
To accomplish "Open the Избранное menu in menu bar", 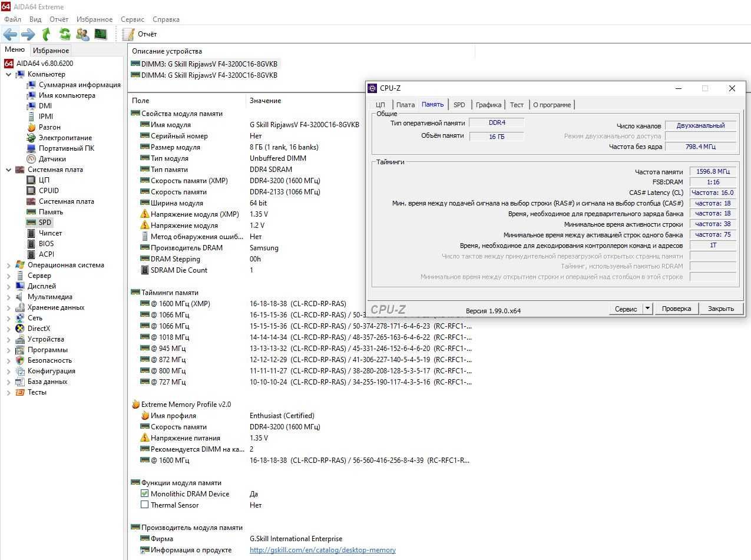I will [x=94, y=19].
